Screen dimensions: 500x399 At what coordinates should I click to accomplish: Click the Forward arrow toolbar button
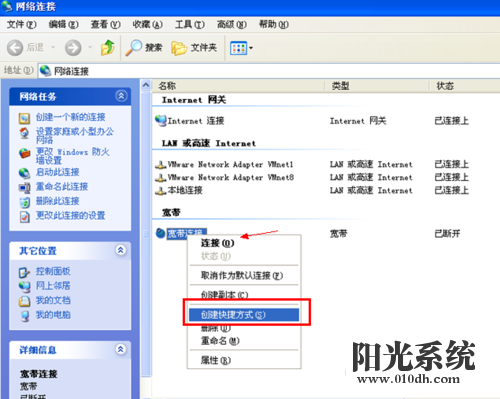(x=73, y=48)
